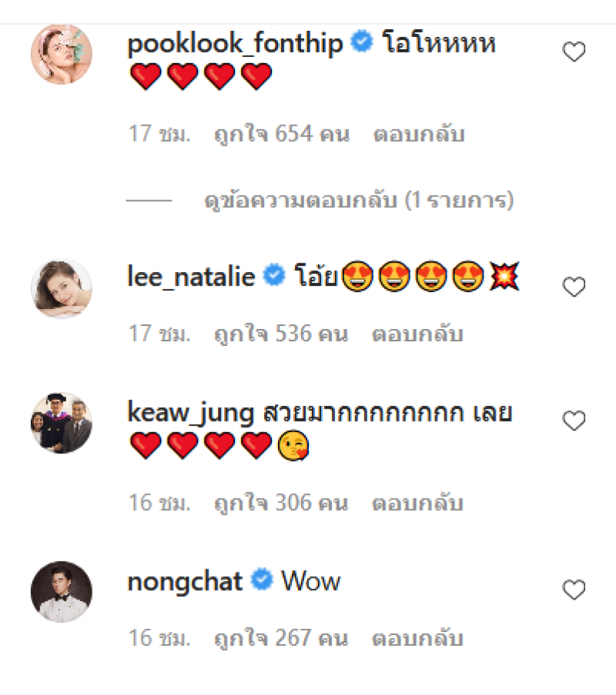The width and height of the screenshot is (616, 695).
Task: Like the pooklook_fonthip comment with heart
Action: pos(574,52)
